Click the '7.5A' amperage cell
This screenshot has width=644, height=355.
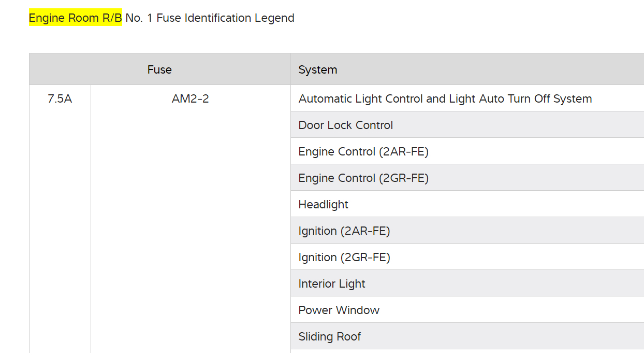pos(60,99)
